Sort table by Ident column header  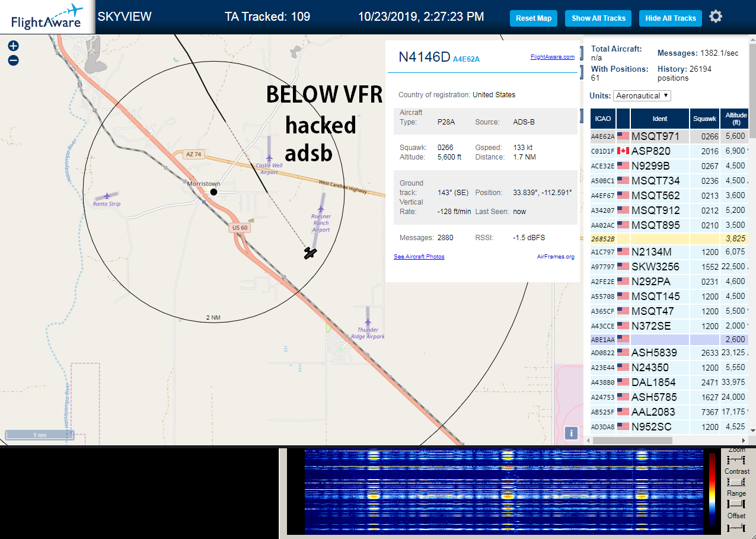click(x=660, y=119)
